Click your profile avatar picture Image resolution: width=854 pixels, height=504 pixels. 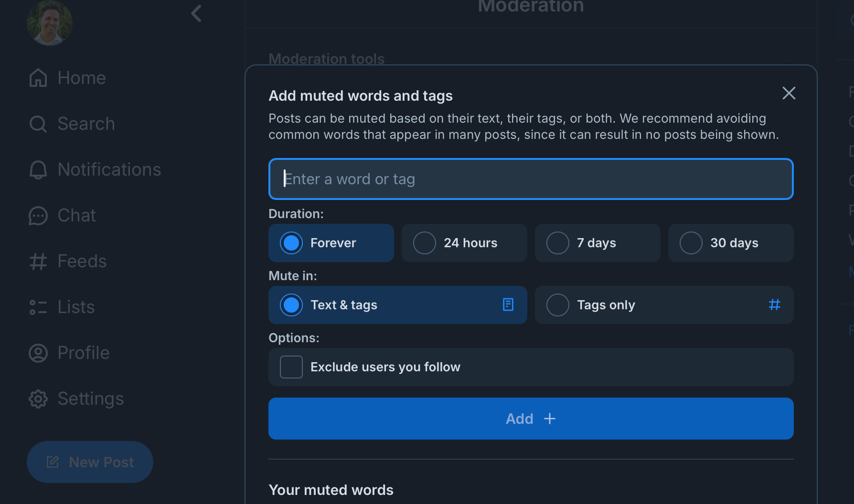pos(49,22)
